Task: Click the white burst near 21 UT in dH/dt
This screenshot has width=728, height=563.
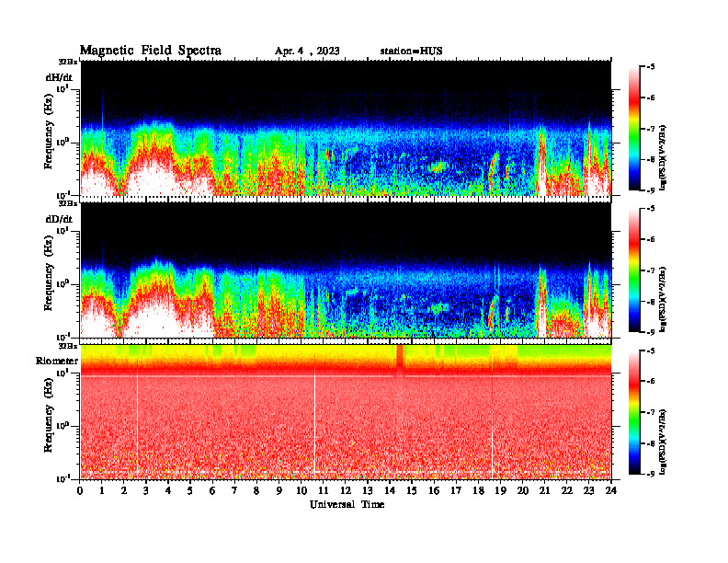Action: [541, 165]
